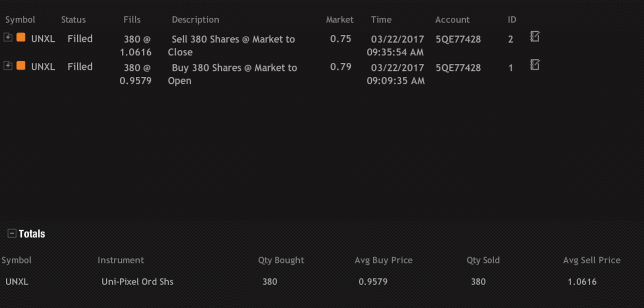Viewport: 644px width, 308px height.
Task: Click the Description column header
Action: pos(196,19)
